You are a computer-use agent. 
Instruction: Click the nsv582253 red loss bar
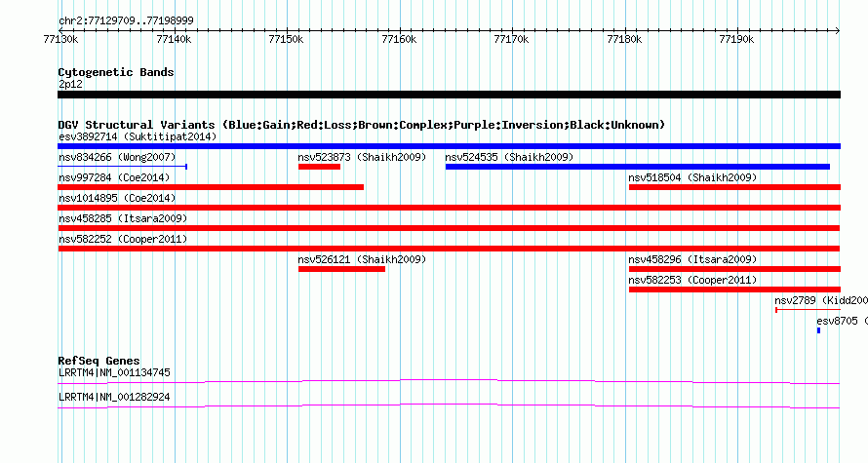tap(734, 289)
